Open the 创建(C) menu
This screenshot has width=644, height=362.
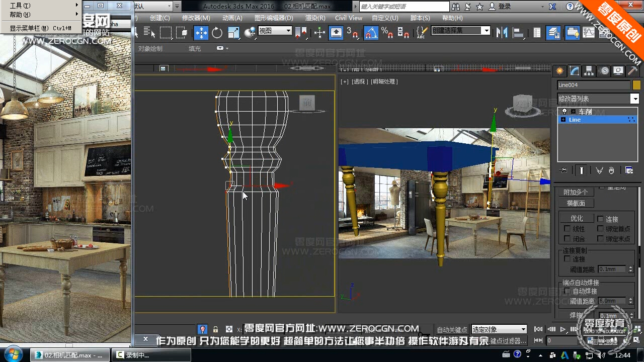pyautogui.click(x=160, y=18)
